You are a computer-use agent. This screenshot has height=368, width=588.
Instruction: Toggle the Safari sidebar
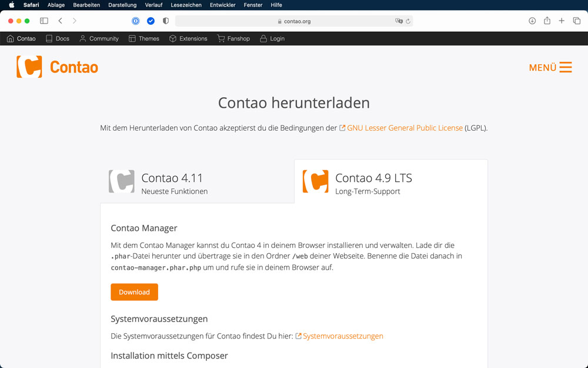(44, 21)
